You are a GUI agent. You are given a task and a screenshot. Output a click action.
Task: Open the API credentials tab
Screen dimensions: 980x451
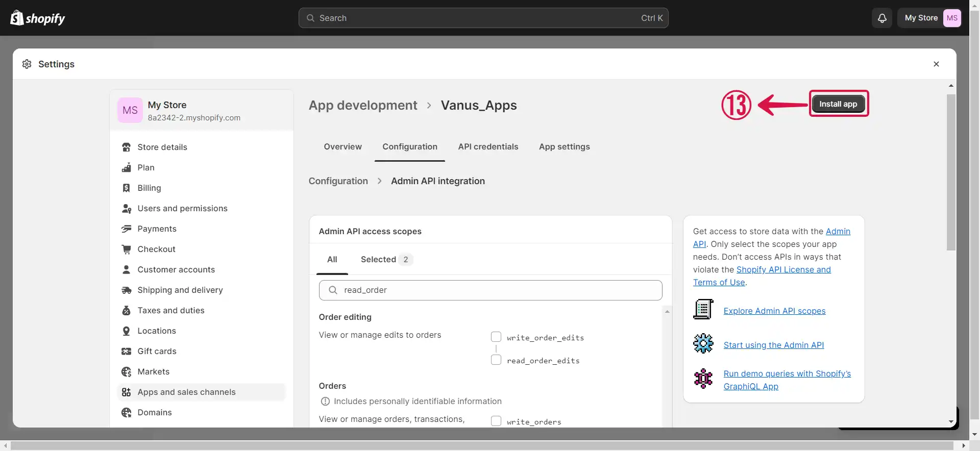[488, 146]
